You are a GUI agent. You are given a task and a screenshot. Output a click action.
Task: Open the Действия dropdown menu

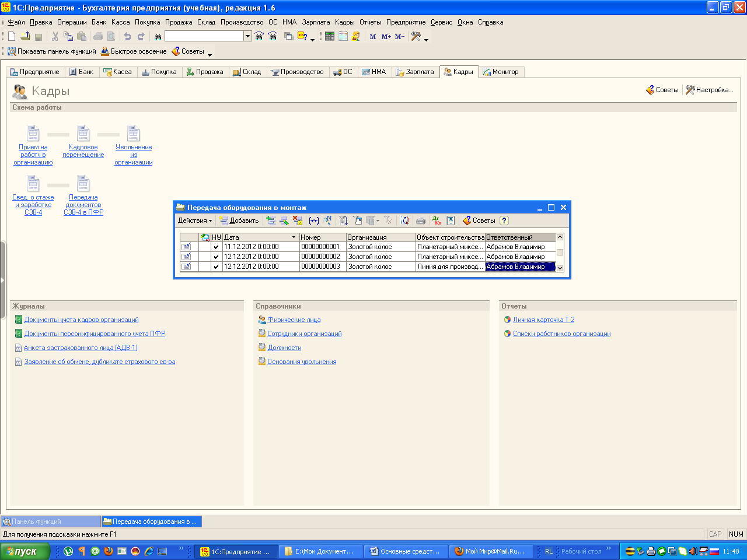coord(195,220)
